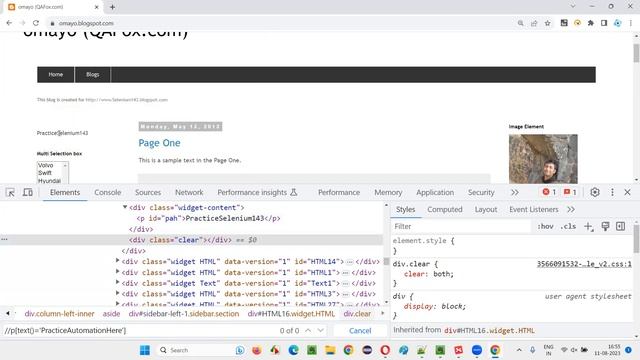This screenshot has height=360, width=640.
Task: Click the Image Element photo
Action: (x=543, y=159)
